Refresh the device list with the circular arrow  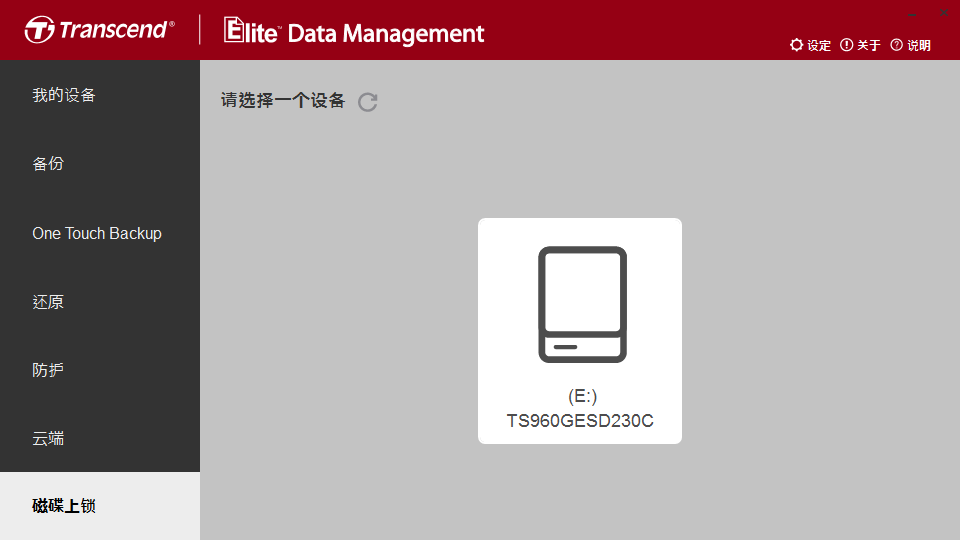pos(367,102)
